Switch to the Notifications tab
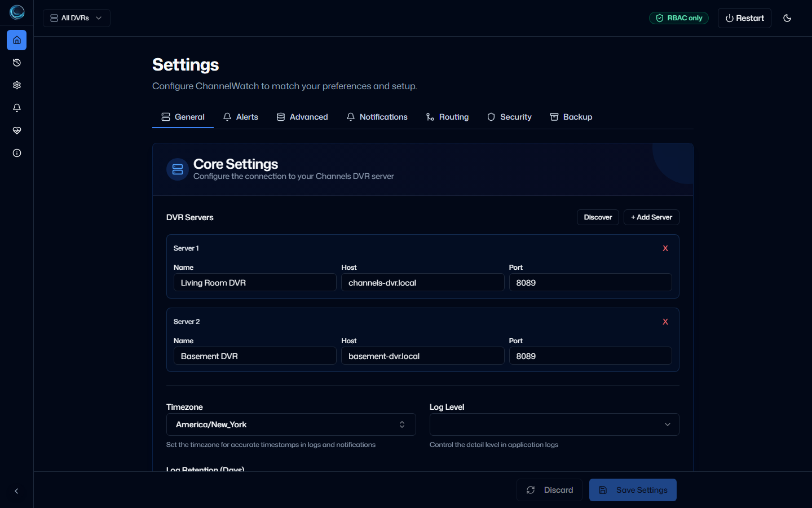 click(377, 117)
